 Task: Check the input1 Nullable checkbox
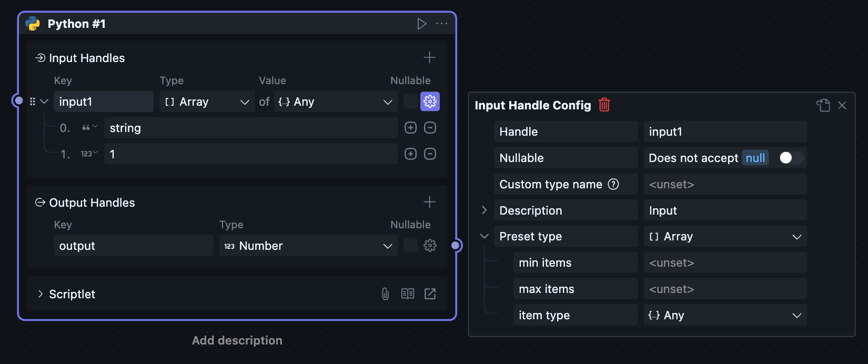410,102
